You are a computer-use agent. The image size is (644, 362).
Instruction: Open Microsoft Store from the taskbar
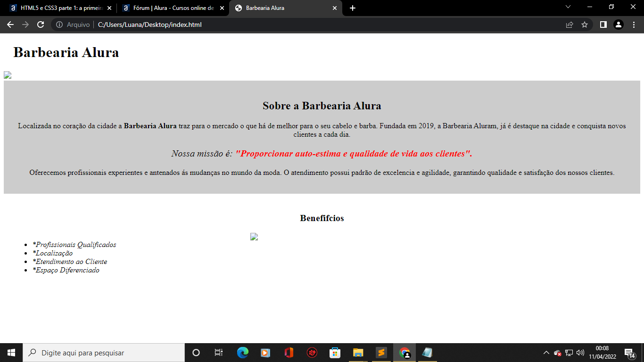click(x=335, y=353)
